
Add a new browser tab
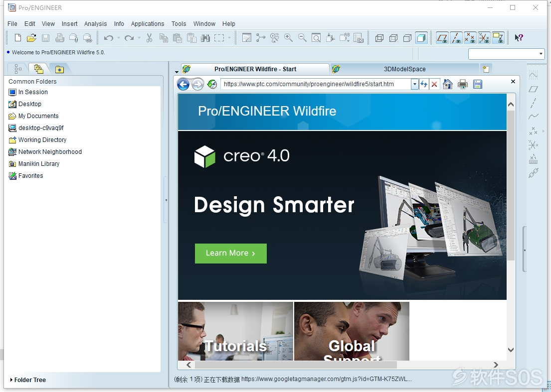[486, 69]
